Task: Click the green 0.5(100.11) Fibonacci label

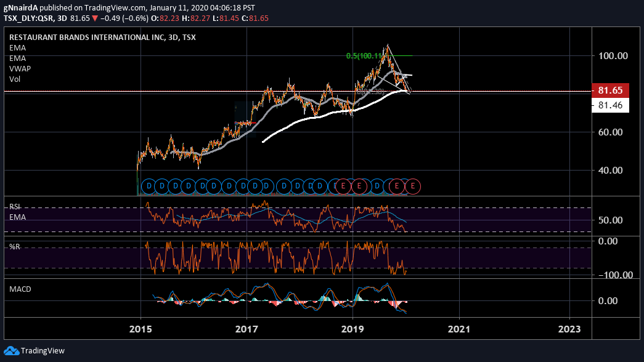Action: [x=364, y=56]
